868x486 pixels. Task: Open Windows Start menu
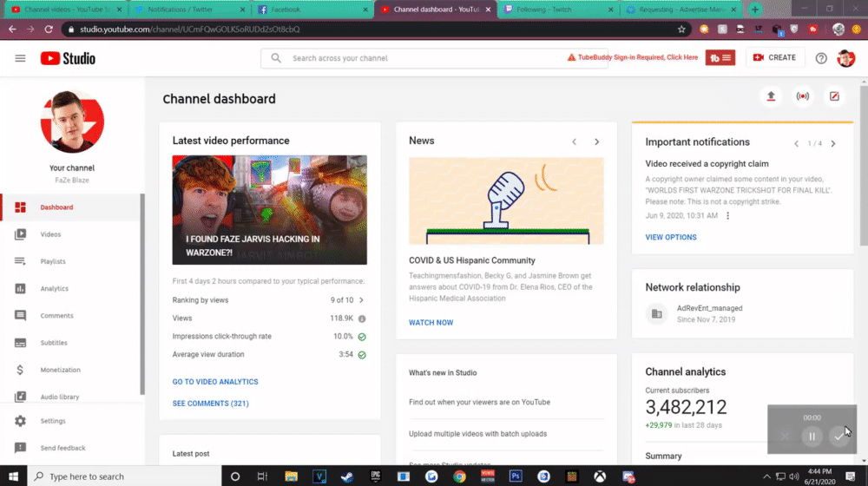(x=13, y=476)
